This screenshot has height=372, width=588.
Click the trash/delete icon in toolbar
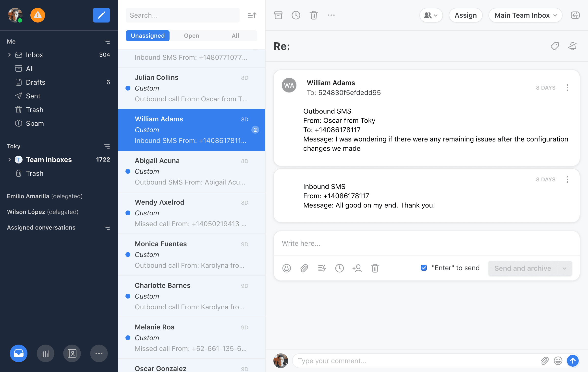point(314,15)
